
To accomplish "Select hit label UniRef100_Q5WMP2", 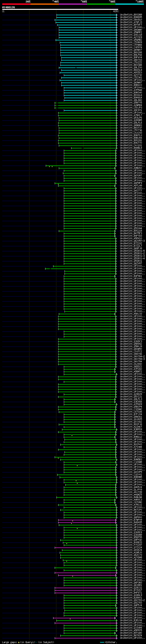I will pyautogui.click(x=131, y=32).
